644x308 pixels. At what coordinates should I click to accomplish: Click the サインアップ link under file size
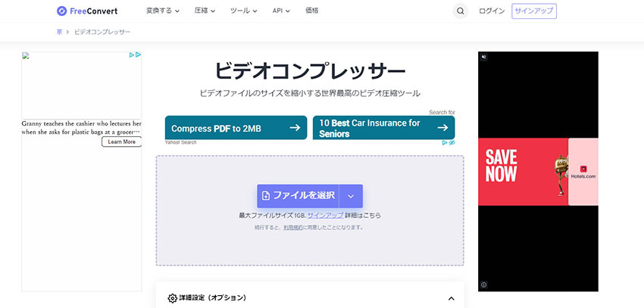[x=325, y=216]
